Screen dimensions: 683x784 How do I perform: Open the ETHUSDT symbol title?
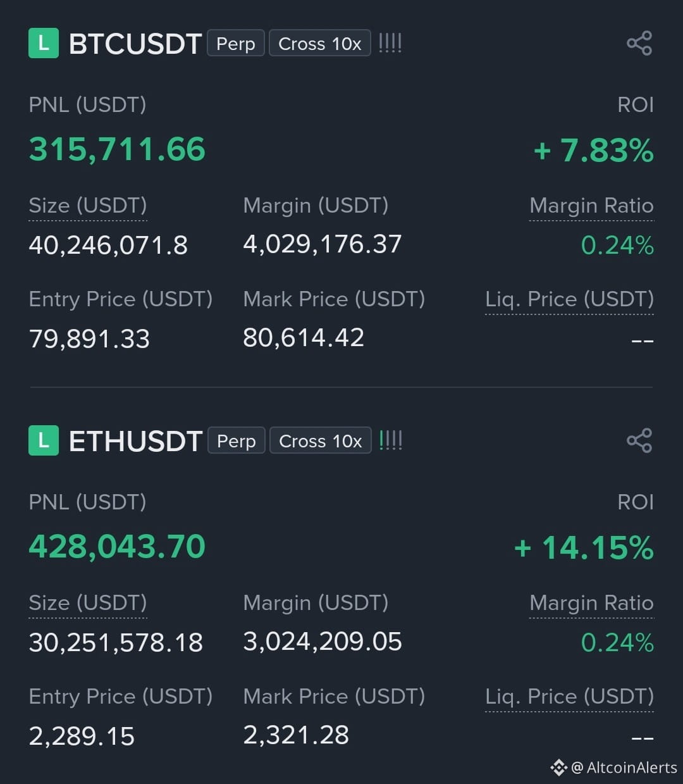(135, 442)
